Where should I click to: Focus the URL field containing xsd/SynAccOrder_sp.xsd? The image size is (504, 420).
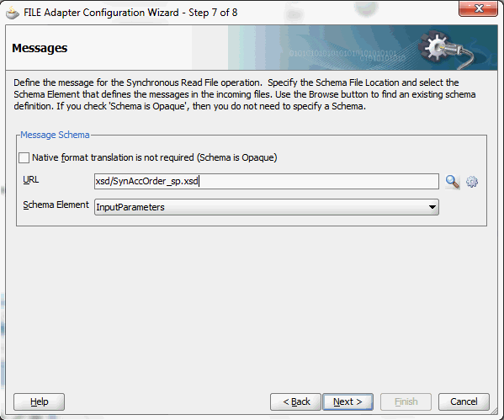[267, 181]
